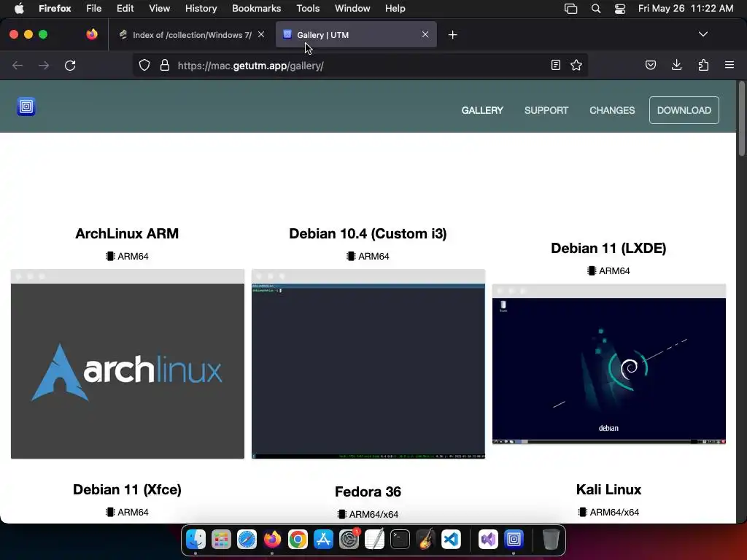This screenshot has width=747, height=560.
Task: Click the page vertical scrollbar thumb
Action: point(741,119)
